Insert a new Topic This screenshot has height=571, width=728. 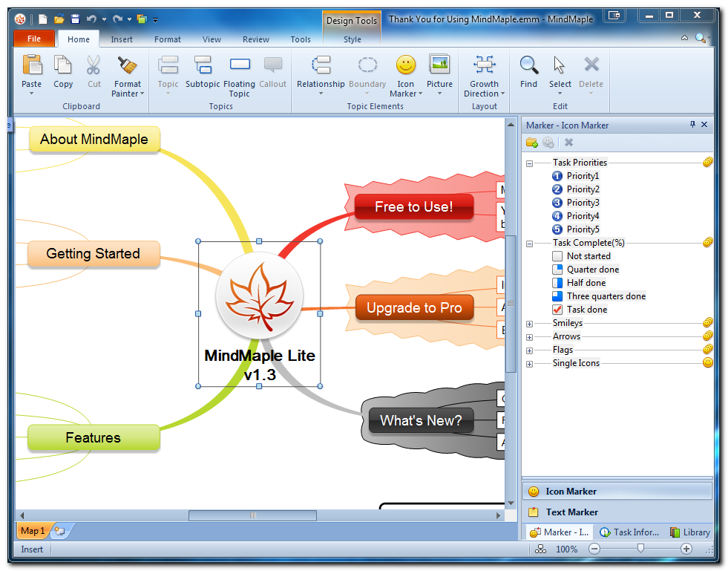point(168,65)
